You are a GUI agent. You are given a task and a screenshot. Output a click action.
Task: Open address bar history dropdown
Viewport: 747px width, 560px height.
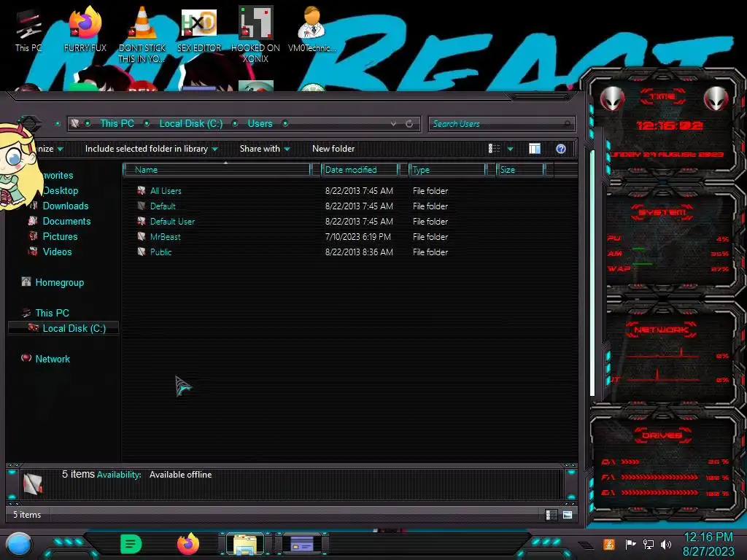click(x=393, y=124)
